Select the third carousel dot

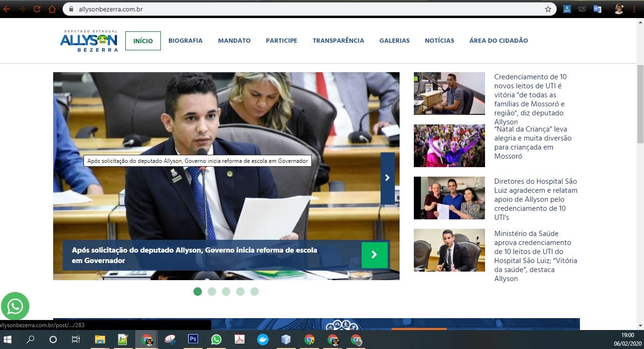click(x=226, y=292)
